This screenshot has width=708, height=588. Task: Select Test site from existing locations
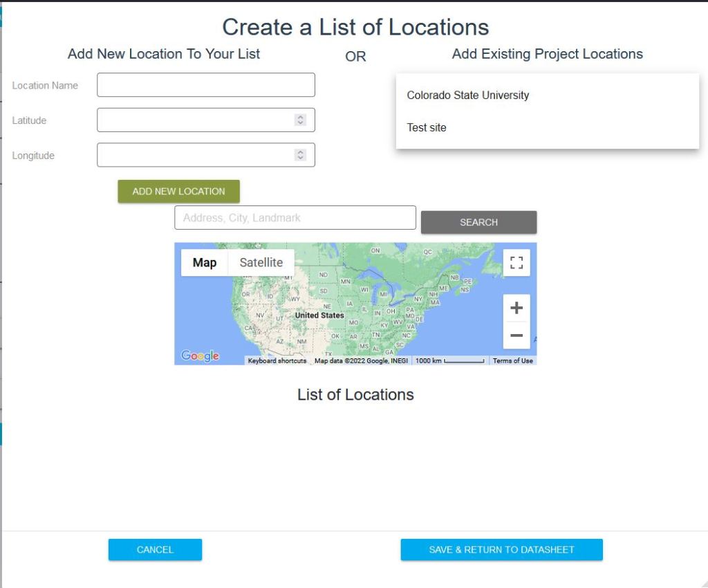[427, 127]
